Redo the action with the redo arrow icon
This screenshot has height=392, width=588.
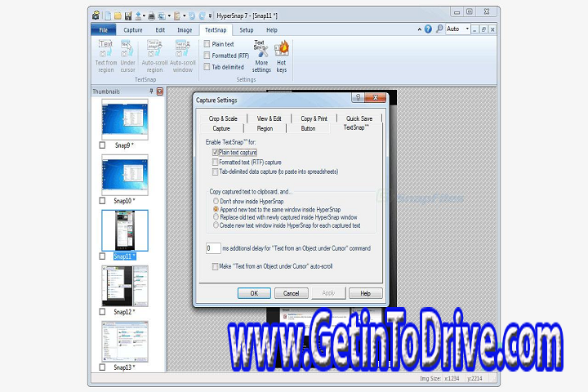click(x=202, y=16)
